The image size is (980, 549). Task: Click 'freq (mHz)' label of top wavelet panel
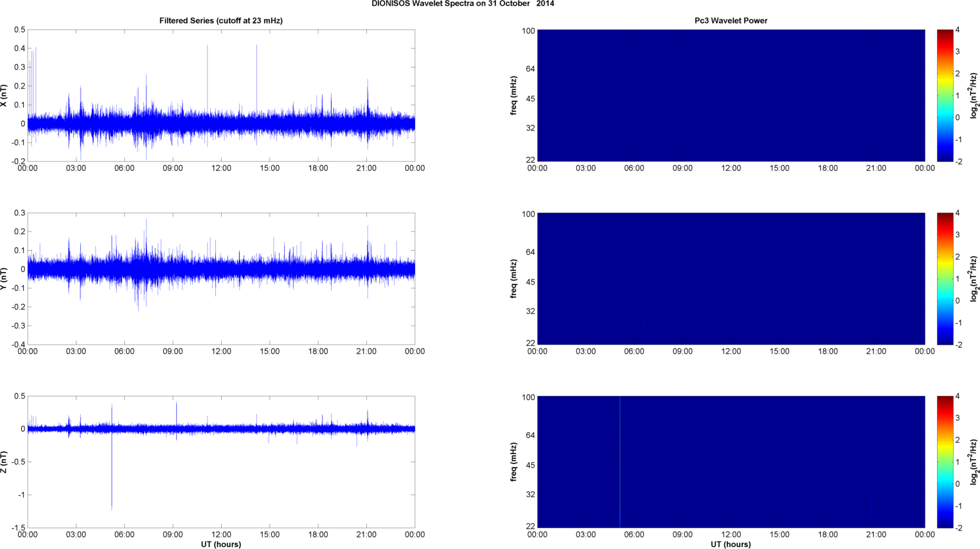(514, 96)
